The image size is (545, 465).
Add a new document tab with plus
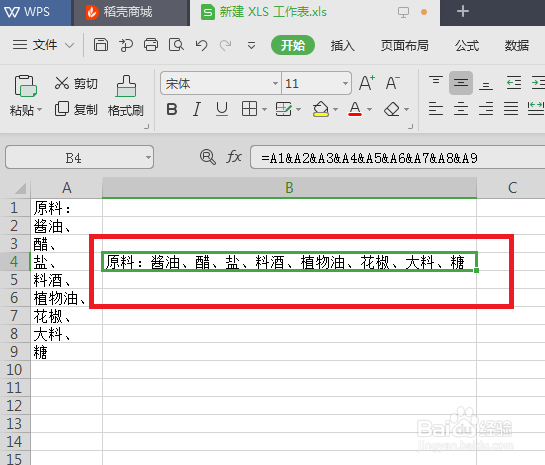click(x=463, y=12)
